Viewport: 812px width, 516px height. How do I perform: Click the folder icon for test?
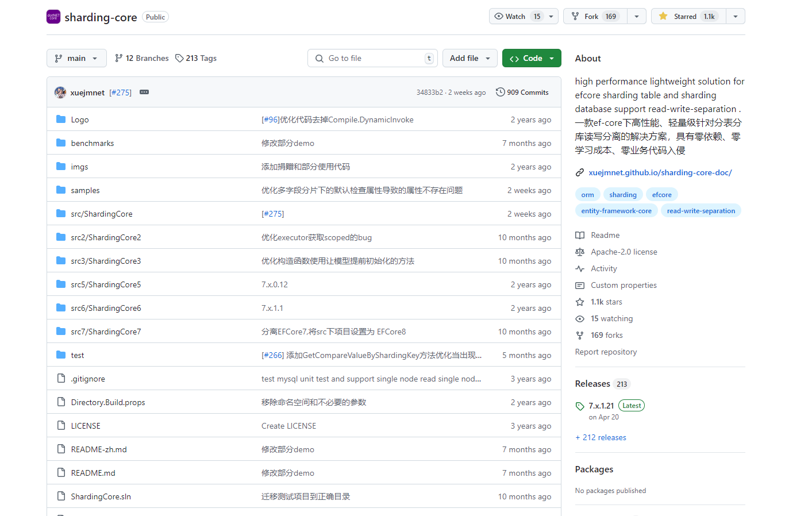pos(61,355)
